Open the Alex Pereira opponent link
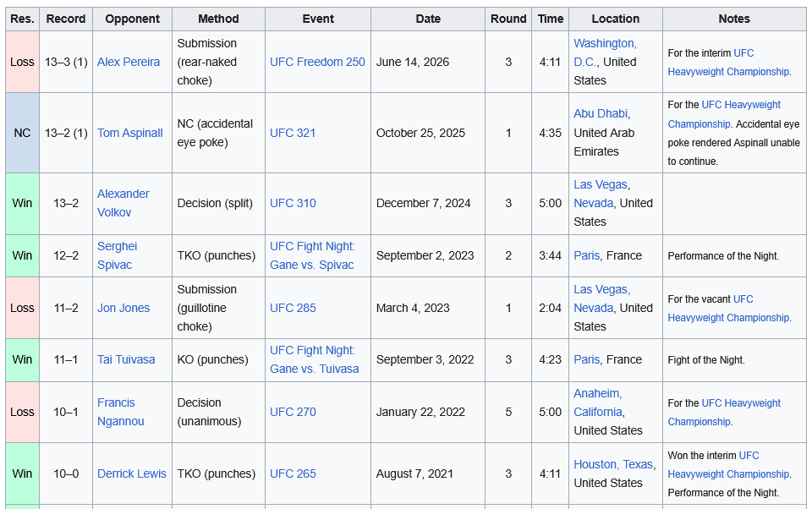The image size is (812, 509). click(x=129, y=62)
